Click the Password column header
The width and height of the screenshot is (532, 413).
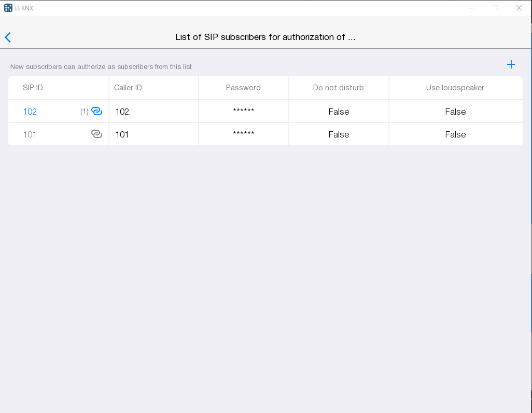click(243, 88)
